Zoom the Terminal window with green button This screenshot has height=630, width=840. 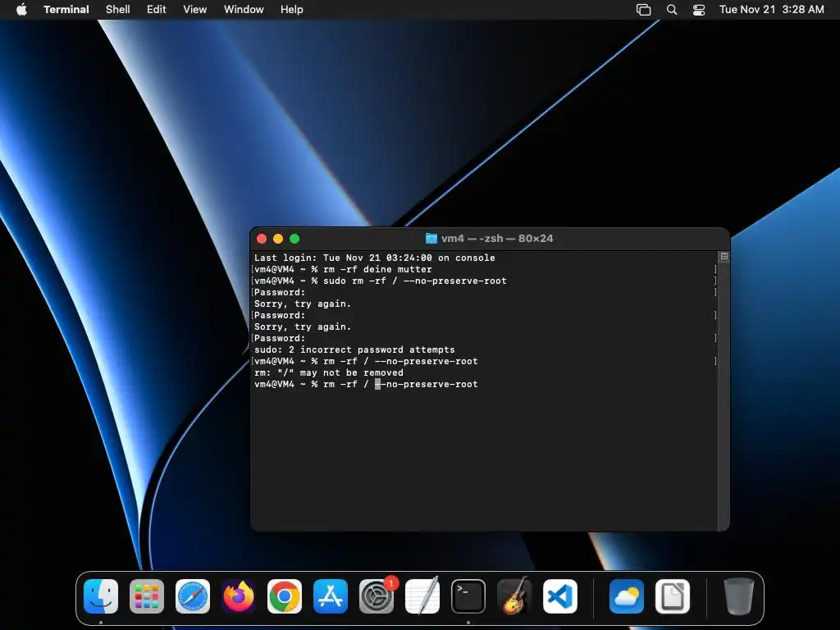click(x=294, y=239)
